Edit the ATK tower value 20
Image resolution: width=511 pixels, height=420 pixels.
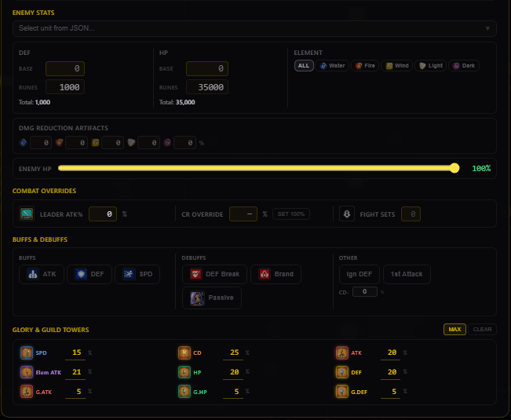391,352
